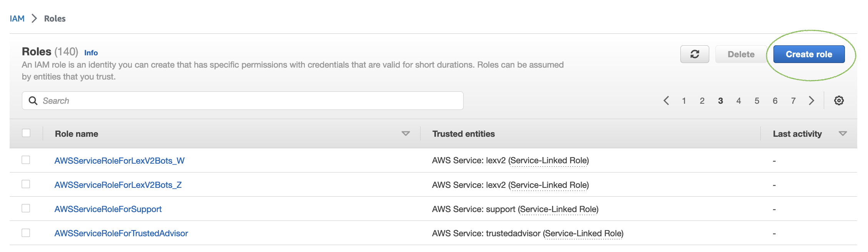Open the Info link beside Roles
868x252 pixels.
pos(91,53)
